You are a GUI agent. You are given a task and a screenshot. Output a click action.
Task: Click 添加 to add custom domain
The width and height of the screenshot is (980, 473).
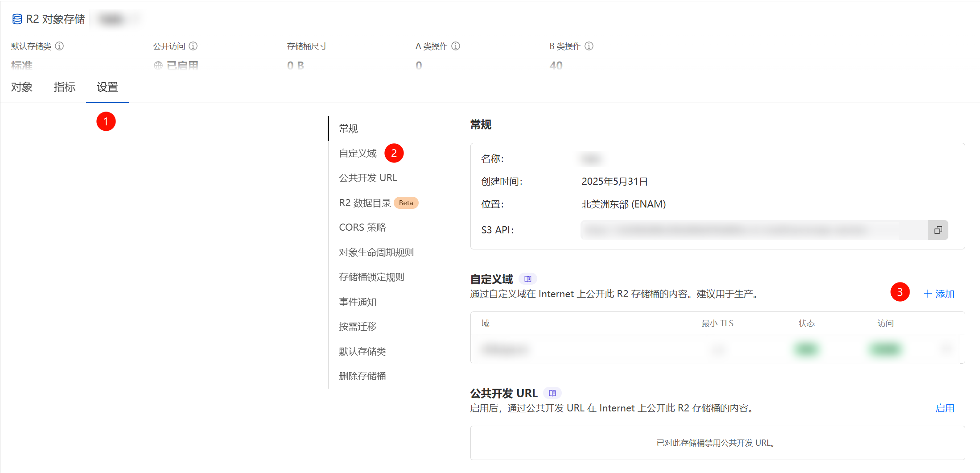pos(939,294)
